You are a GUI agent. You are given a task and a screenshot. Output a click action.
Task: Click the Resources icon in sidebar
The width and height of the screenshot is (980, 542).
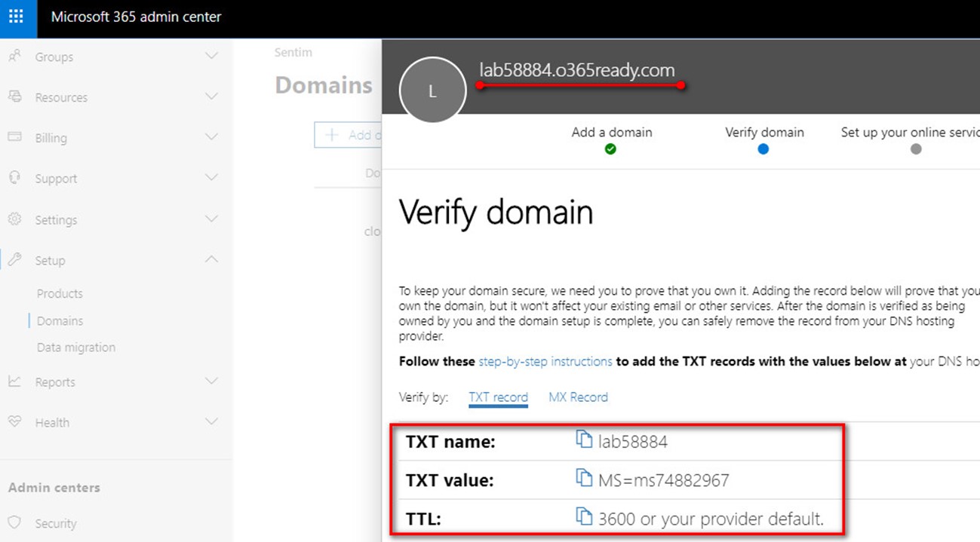[14, 96]
